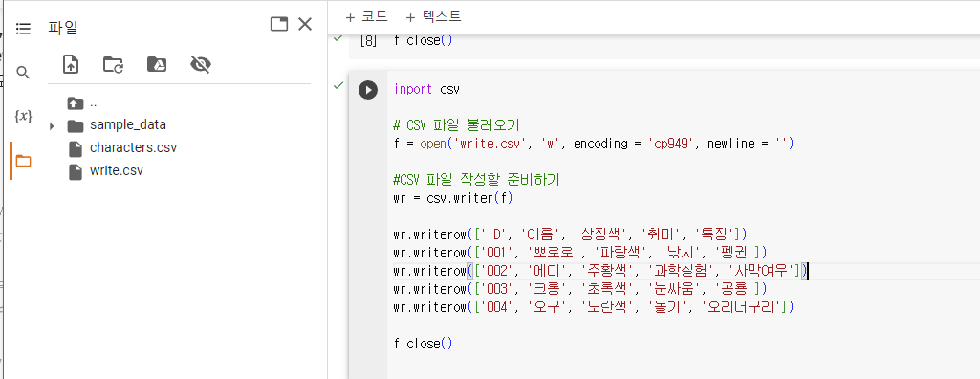Run the import csv cell
The image size is (980, 379).
pos(368,90)
